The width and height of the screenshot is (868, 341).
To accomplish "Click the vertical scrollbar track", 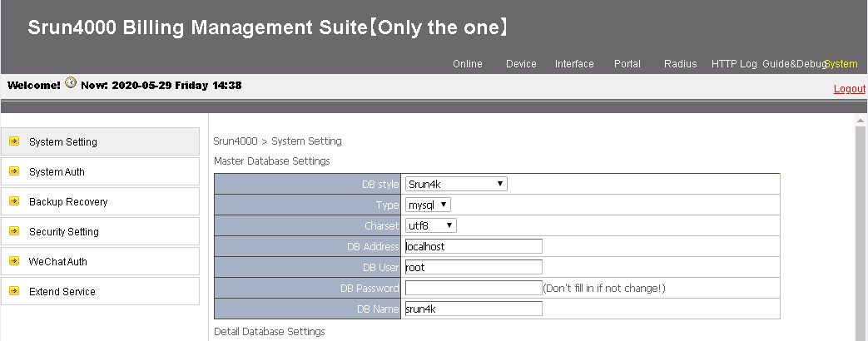I will pos(861,233).
